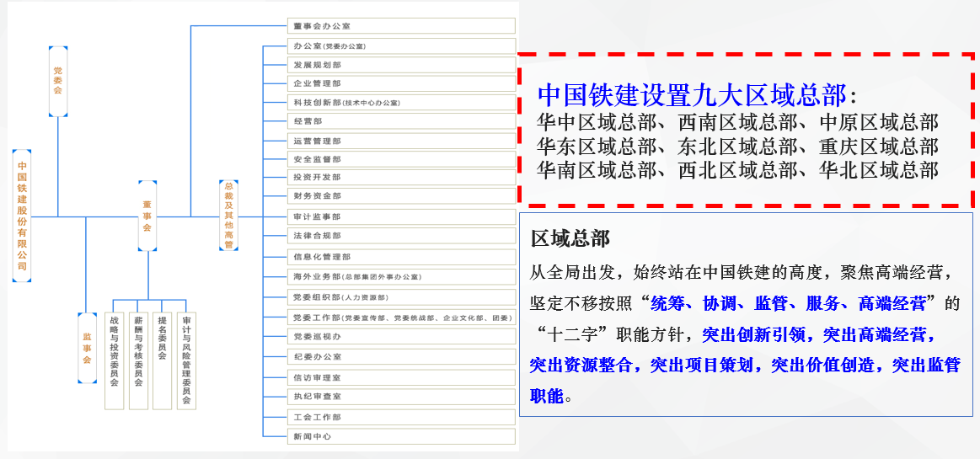Click the 工会工作部 box
Screen dimensions: 980x459
[x=401, y=417]
